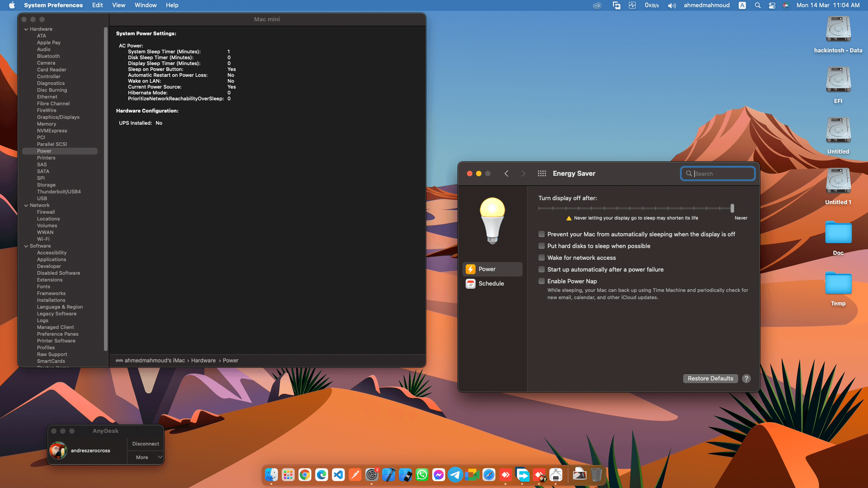Screen dimensions: 868x488
Task: Check Start up automatically after power failure
Action: click(x=542, y=269)
